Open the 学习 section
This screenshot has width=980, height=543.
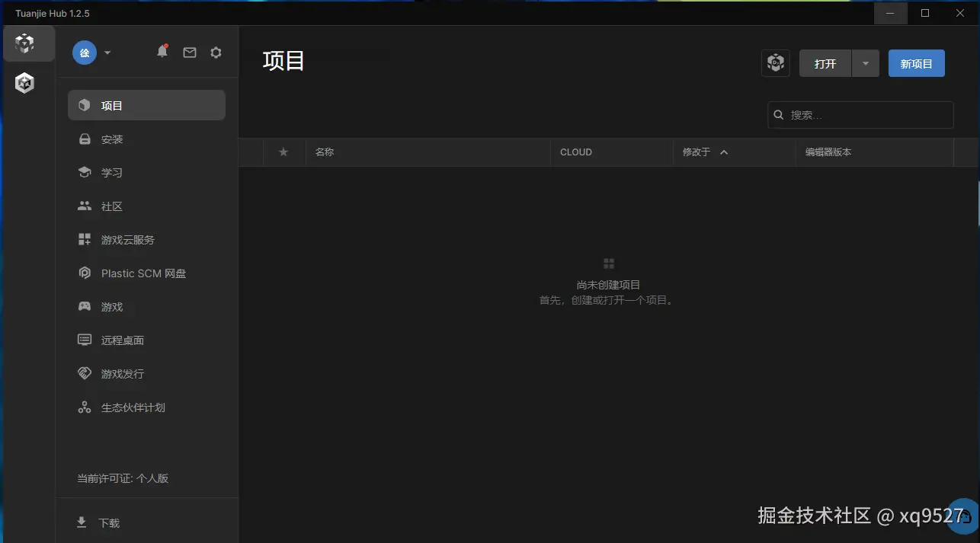pos(146,173)
